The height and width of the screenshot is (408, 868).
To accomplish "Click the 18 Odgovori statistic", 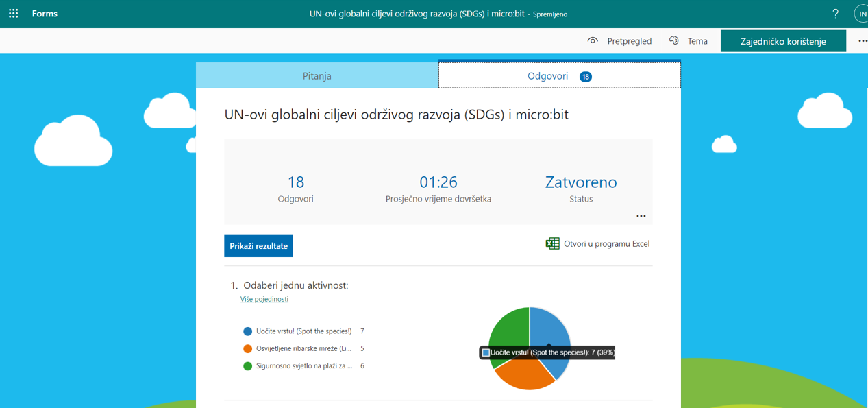I will (x=296, y=189).
